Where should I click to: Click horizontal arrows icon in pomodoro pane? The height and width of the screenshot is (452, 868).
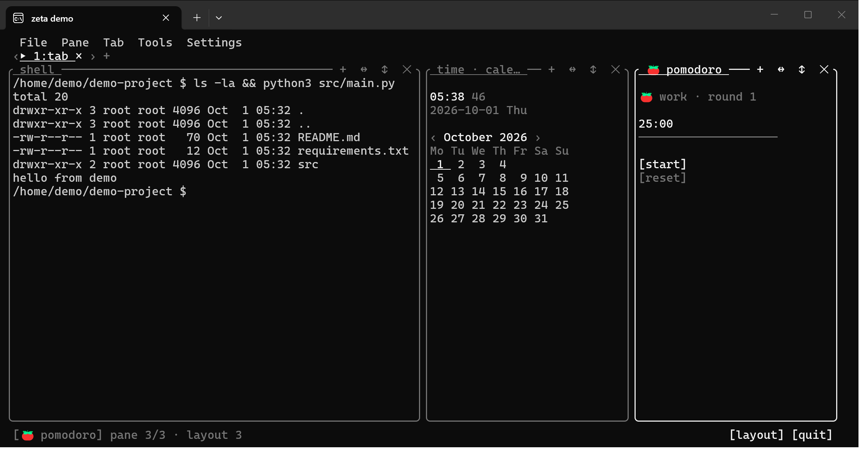[781, 69]
